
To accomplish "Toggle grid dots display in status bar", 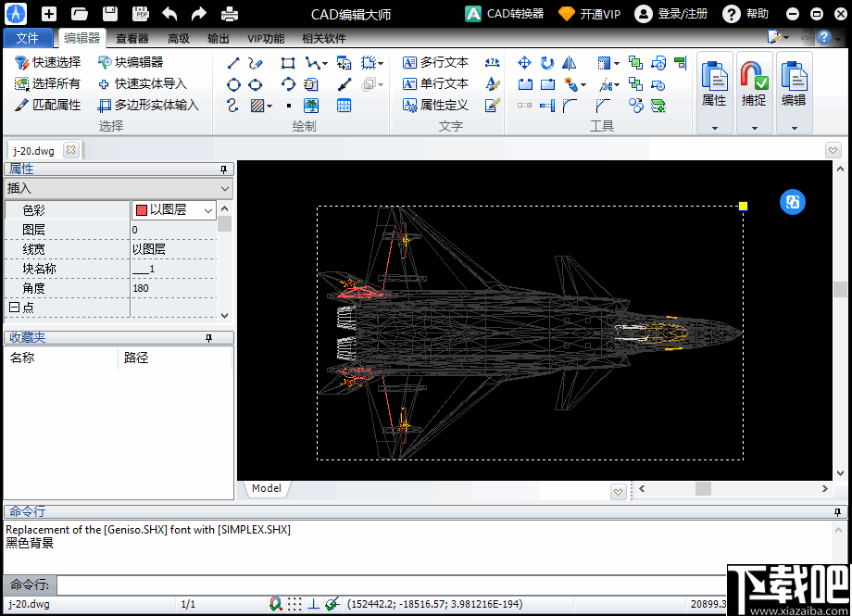I will (x=294, y=604).
